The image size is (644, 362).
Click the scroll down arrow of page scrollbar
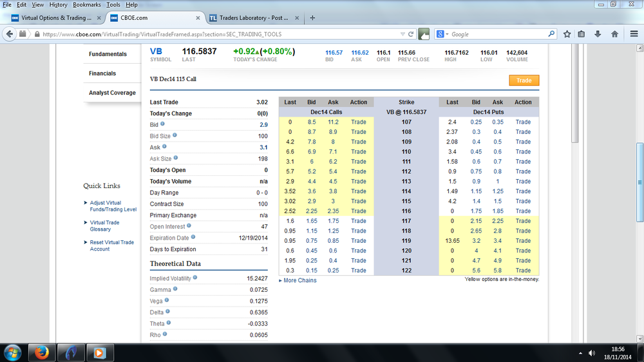pos(639,339)
